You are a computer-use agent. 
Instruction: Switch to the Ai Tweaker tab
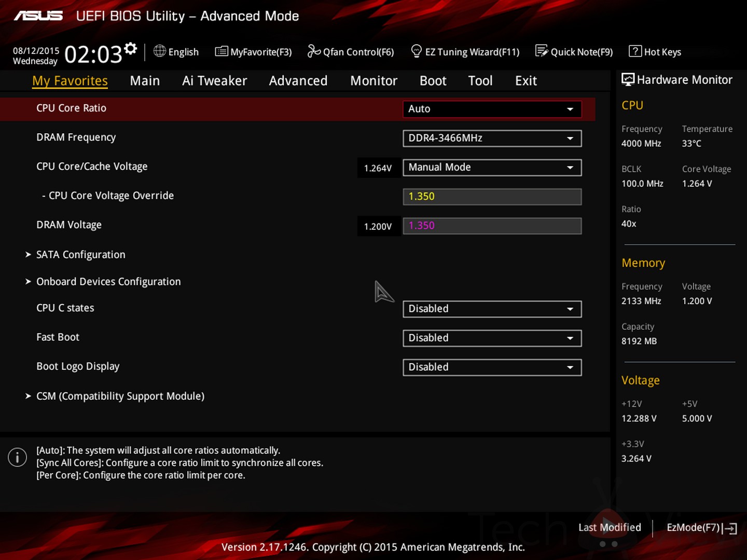pos(214,81)
